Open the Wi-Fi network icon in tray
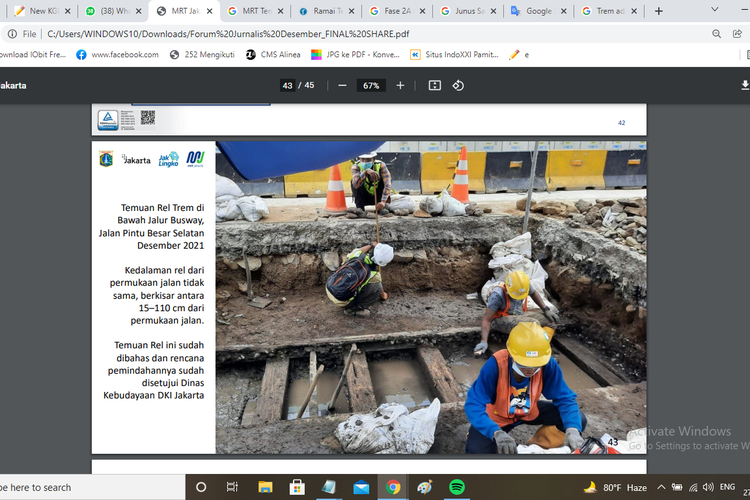The image size is (750, 500). point(693,487)
